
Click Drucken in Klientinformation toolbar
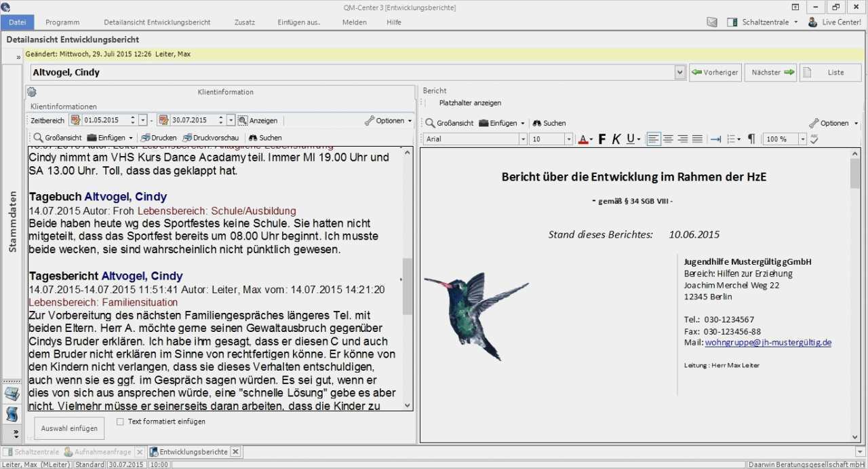159,138
